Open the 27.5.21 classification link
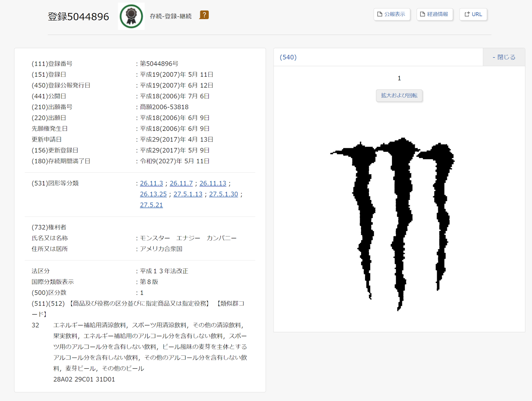This screenshot has width=532, height=401. pos(151,205)
